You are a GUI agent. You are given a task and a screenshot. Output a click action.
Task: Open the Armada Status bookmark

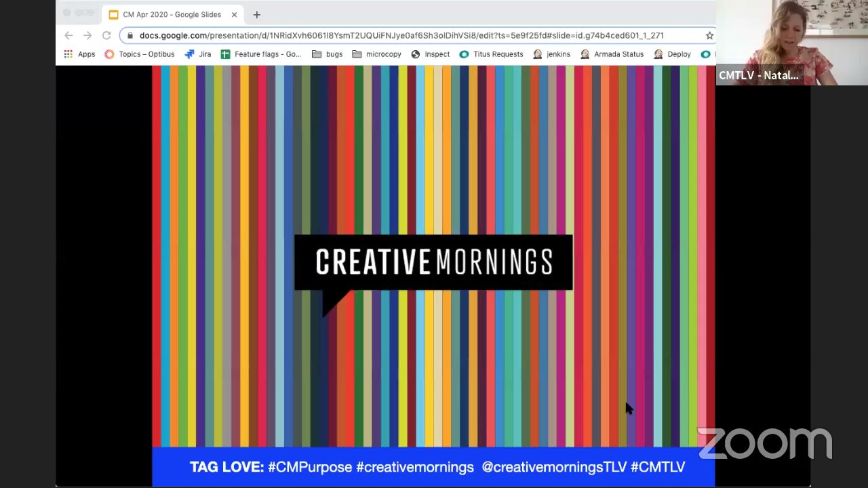click(x=612, y=54)
